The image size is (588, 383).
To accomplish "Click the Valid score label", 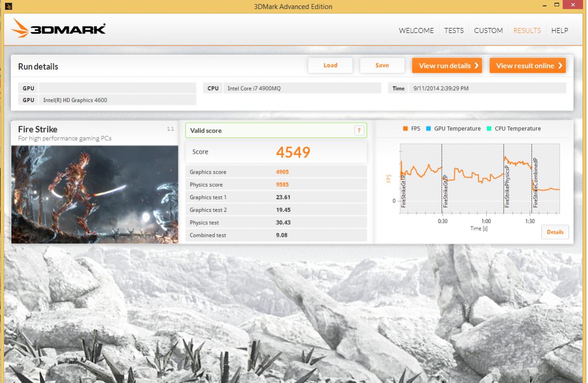I will (206, 131).
